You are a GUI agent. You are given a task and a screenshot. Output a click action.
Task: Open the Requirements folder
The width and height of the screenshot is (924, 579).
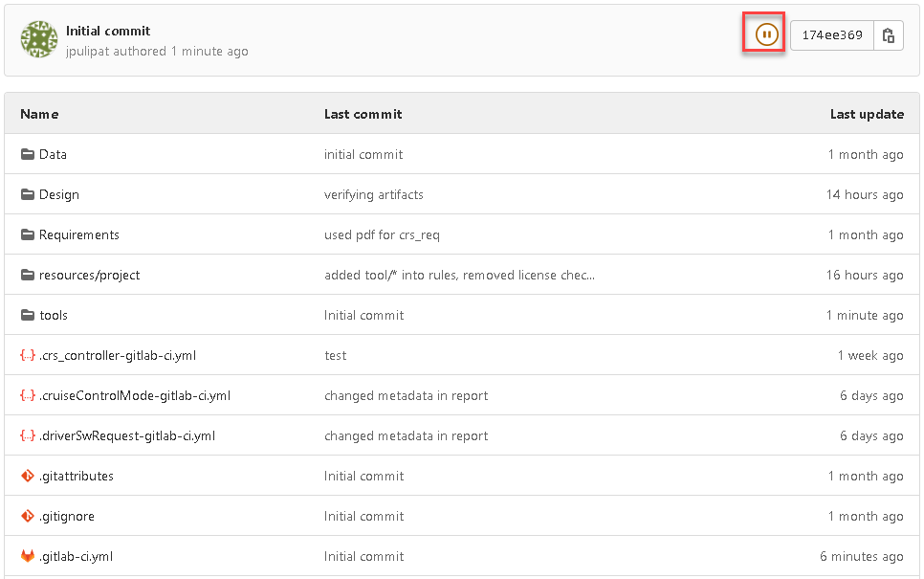(x=77, y=234)
